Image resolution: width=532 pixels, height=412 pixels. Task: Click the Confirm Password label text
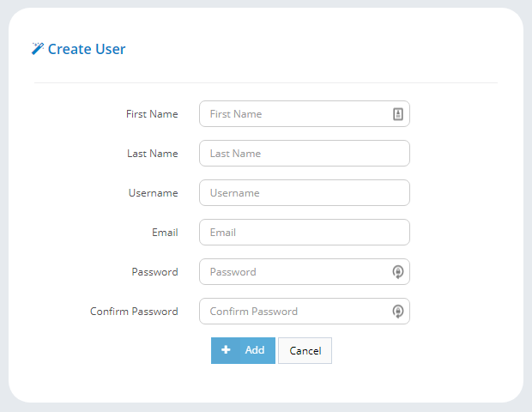click(134, 312)
